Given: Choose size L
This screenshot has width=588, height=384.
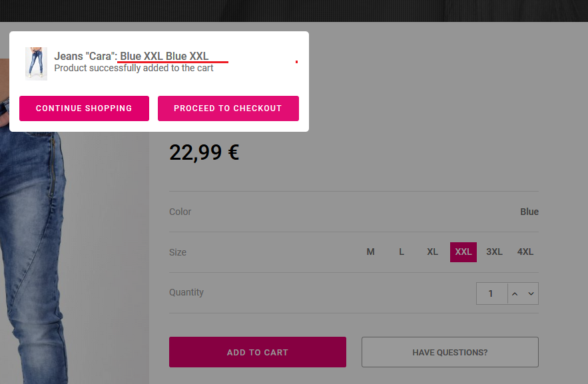Looking at the screenshot, I should coord(402,252).
